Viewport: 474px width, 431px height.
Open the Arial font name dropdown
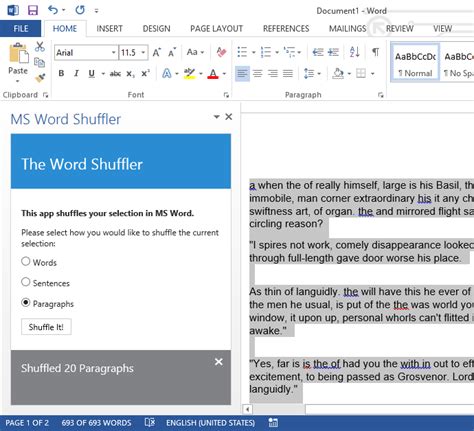113,53
